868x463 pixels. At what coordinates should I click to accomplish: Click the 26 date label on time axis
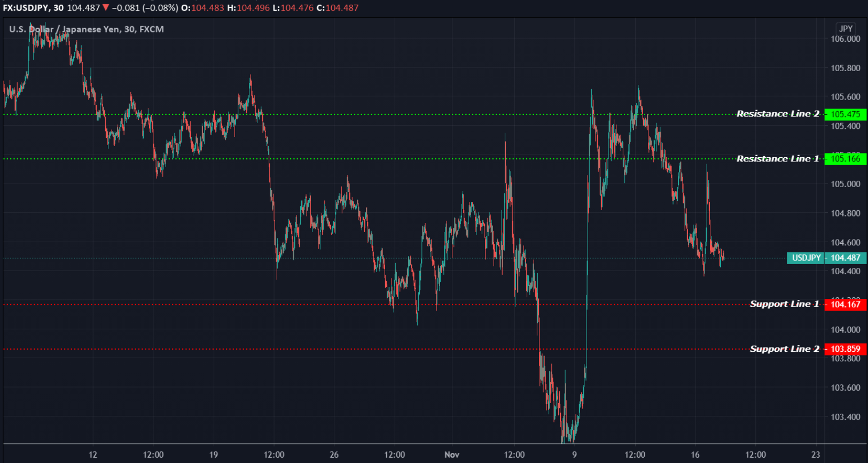334,455
